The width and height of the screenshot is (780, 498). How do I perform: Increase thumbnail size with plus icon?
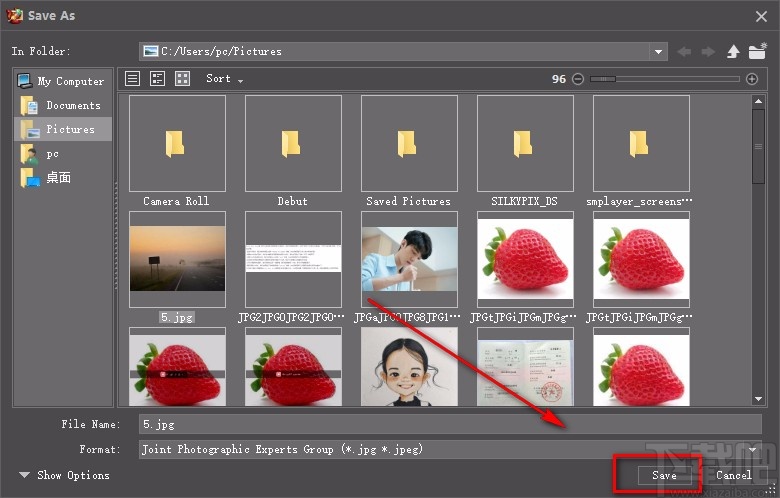coord(752,79)
